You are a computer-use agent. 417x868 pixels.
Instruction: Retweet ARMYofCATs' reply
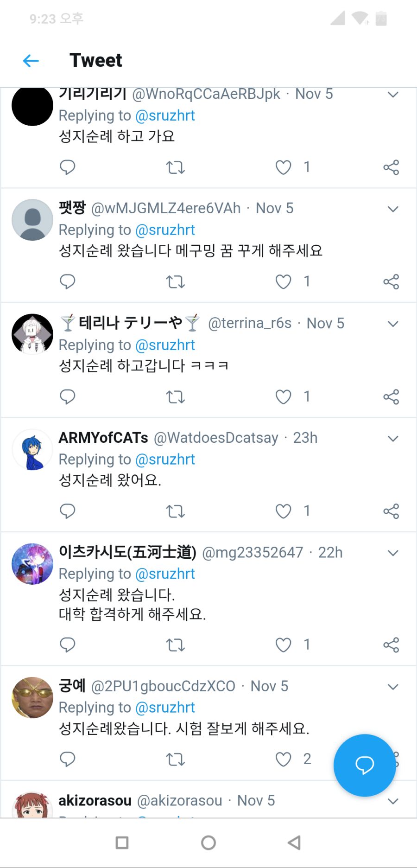coord(175,511)
